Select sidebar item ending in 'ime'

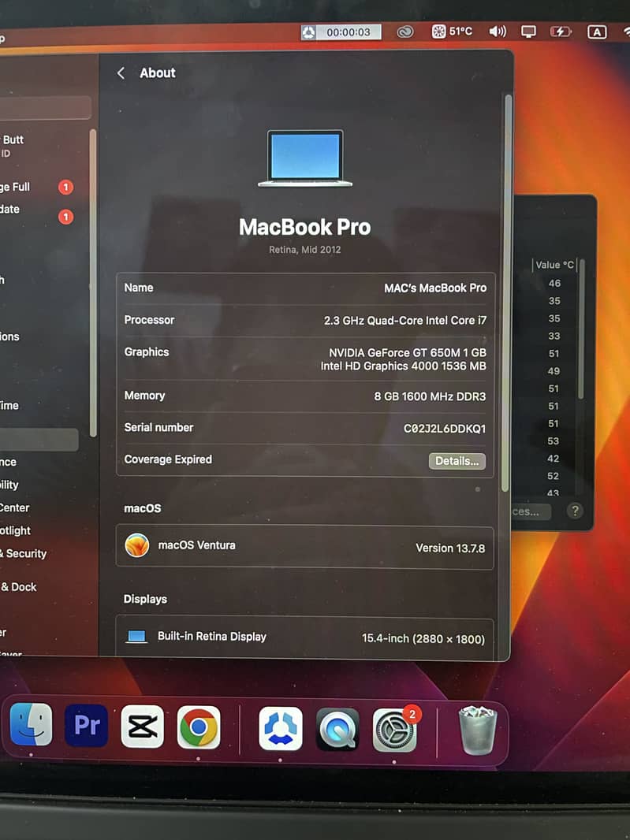pos(9,406)
